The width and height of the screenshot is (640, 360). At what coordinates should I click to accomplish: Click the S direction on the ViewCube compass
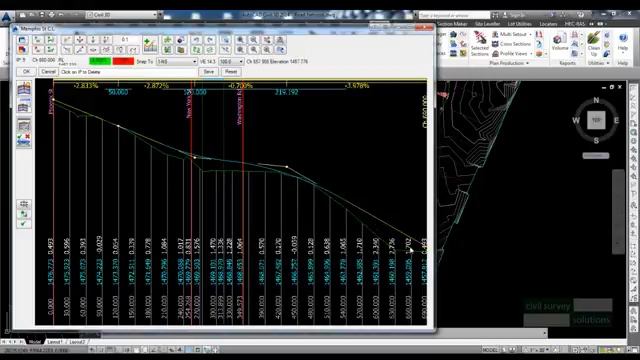(596, 141)
